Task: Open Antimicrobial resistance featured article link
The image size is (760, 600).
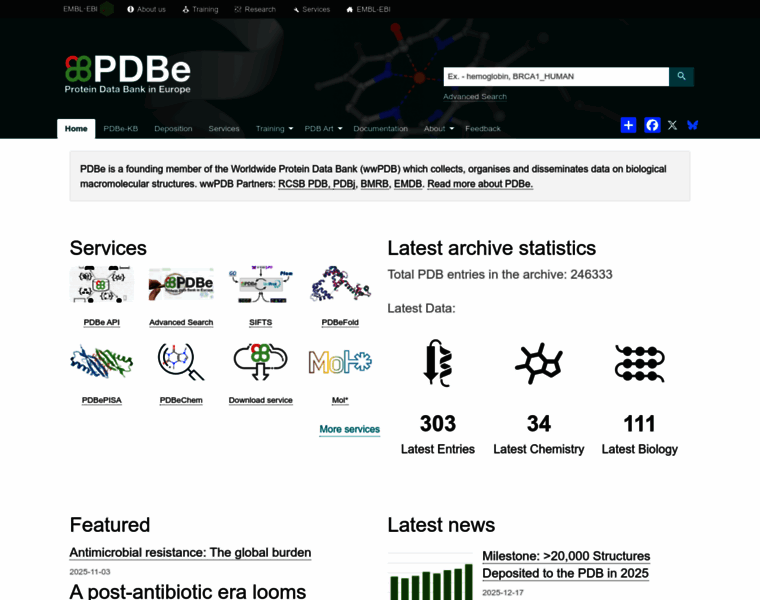Action: tap(190, 553)
